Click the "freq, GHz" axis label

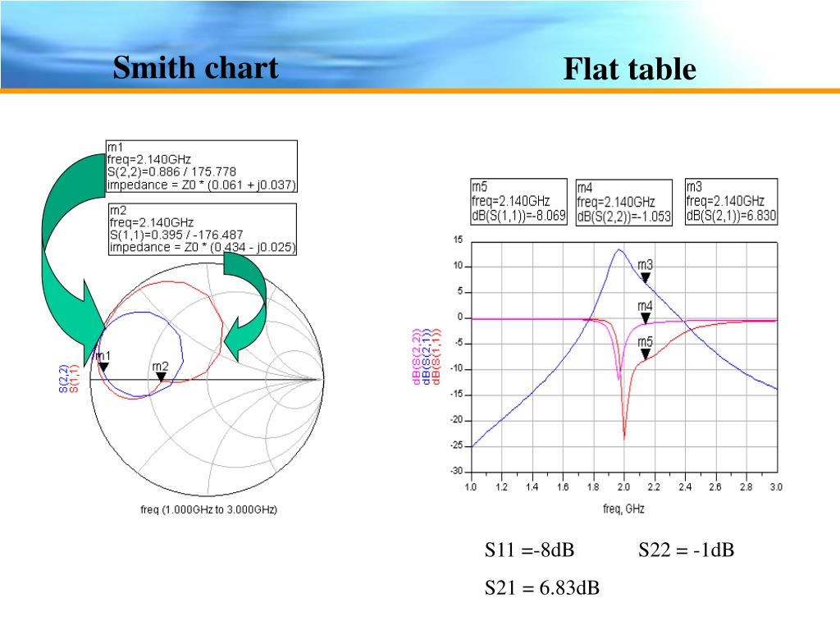point(623,509)
